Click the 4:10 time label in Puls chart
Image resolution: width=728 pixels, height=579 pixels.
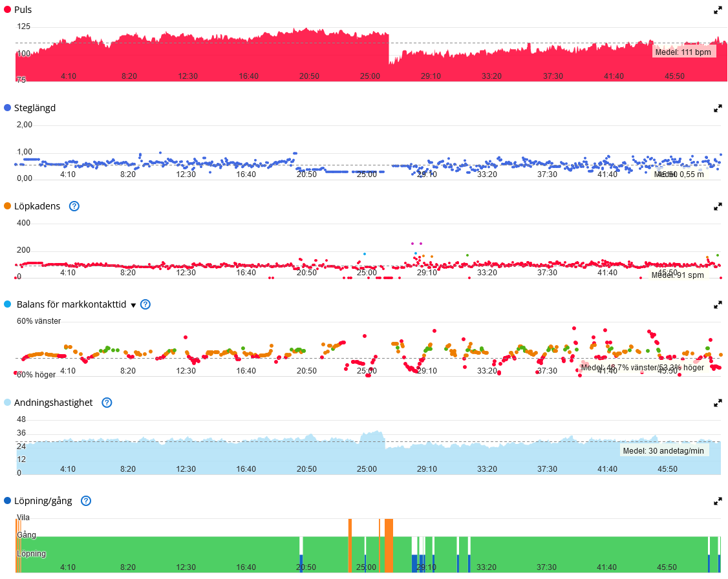pos(69,76)
